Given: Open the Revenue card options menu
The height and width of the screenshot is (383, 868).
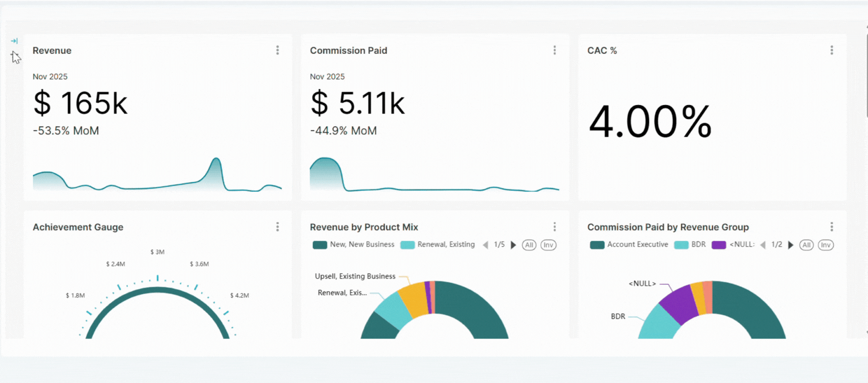Looking at the screenshot, I should 277,50.
